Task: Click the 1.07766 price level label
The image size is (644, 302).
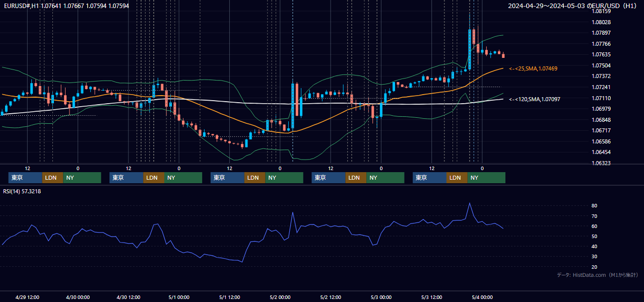Action: [x=601, y=44]
